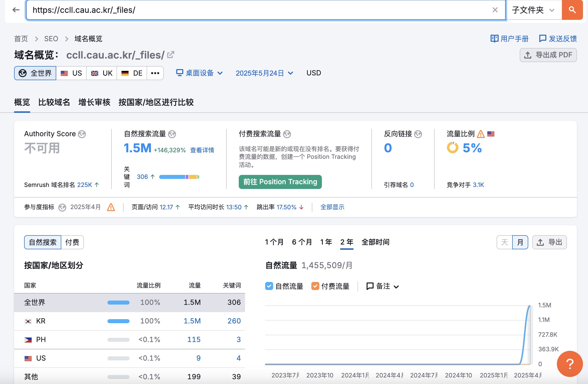This screenshot has width=588, height=384.
Task: Click the keyword distribution color bar
Action: point(179,177)
